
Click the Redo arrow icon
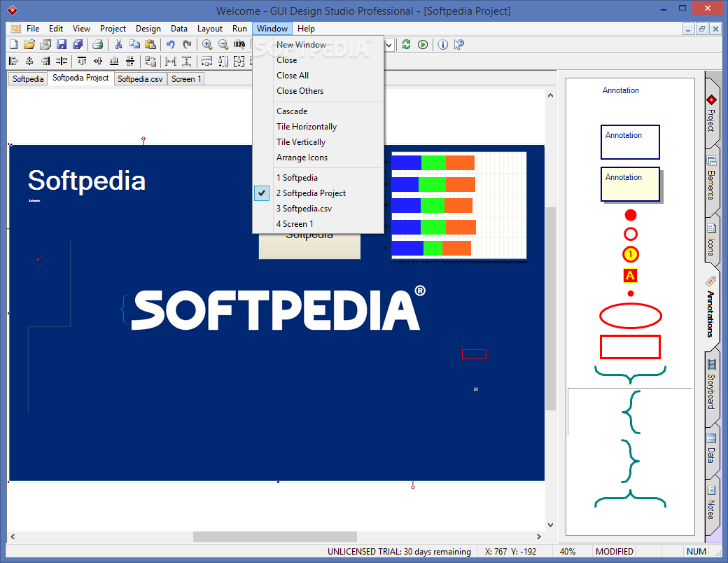pos(187,45)
